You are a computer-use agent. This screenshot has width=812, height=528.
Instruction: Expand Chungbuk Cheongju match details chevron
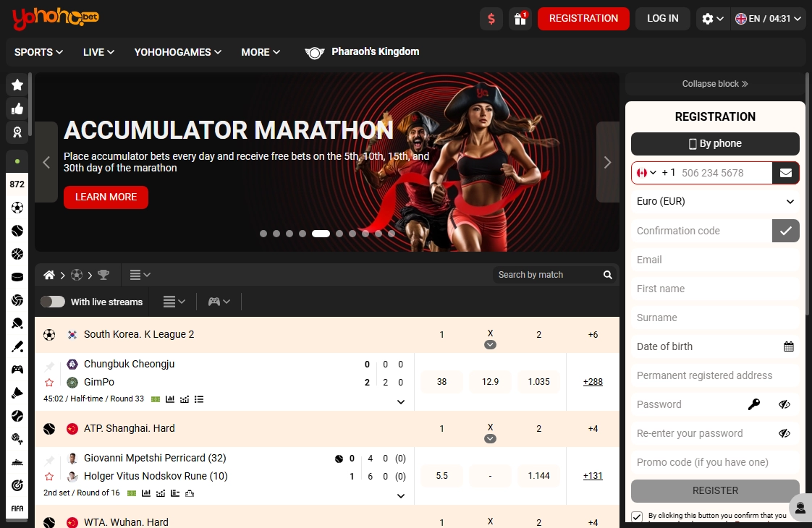coord(400,401)
